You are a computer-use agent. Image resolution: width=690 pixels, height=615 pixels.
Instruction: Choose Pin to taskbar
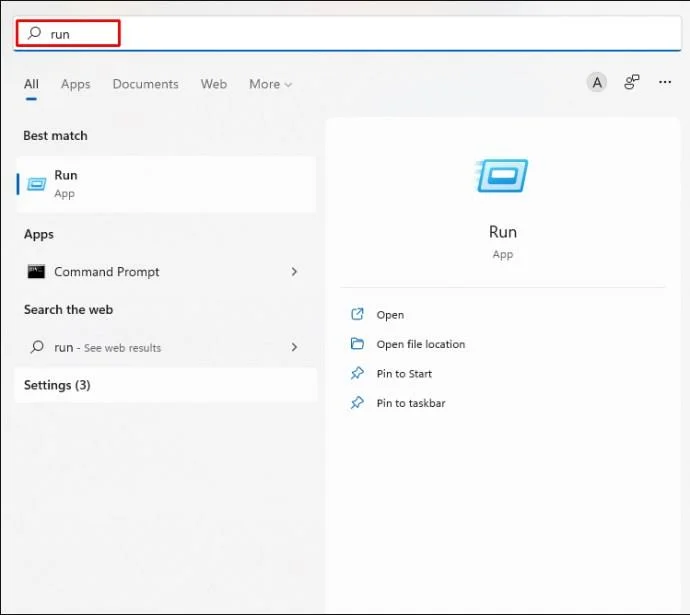pyautogui.click(x=411, y=403)
